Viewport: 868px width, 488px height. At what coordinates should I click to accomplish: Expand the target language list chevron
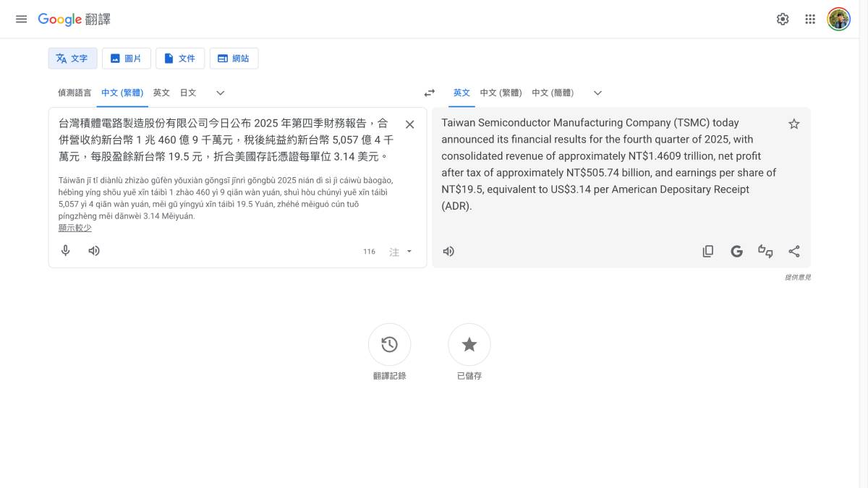(597, 93)
